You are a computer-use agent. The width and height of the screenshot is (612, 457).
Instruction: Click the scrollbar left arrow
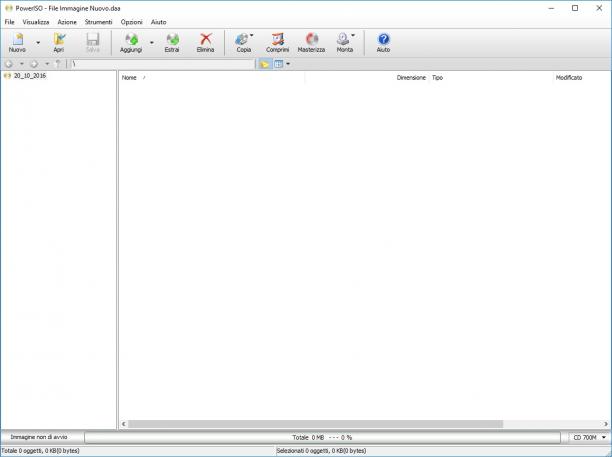(124, 424)
